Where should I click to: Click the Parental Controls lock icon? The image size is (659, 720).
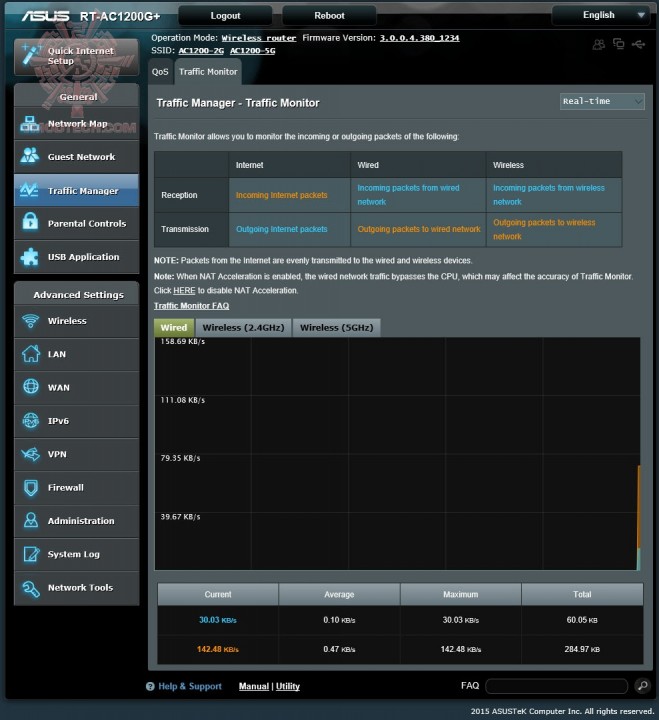(x=30, y=222)
